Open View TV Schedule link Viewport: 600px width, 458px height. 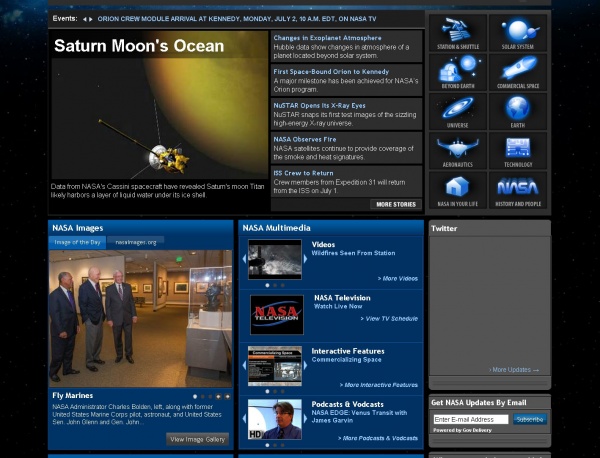click(x=389, y=319)
